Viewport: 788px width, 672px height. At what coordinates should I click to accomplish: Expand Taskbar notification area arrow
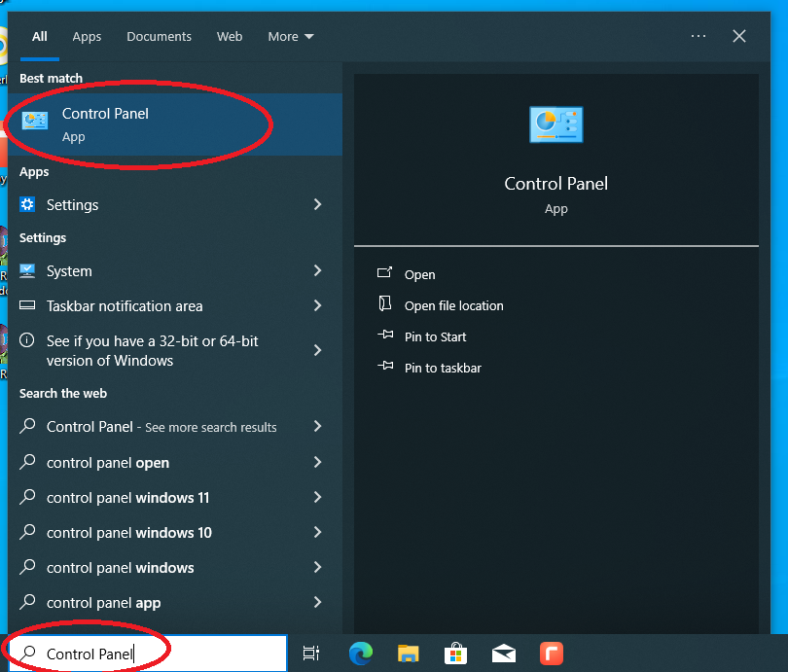pyautogui.click(x=317, y=305)
